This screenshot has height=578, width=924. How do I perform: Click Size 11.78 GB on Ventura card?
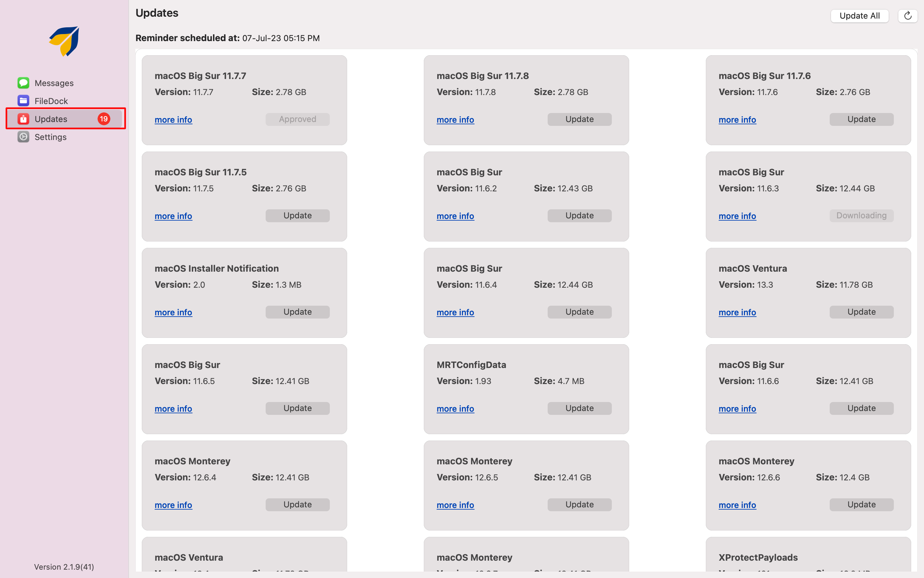coord(844,285)
